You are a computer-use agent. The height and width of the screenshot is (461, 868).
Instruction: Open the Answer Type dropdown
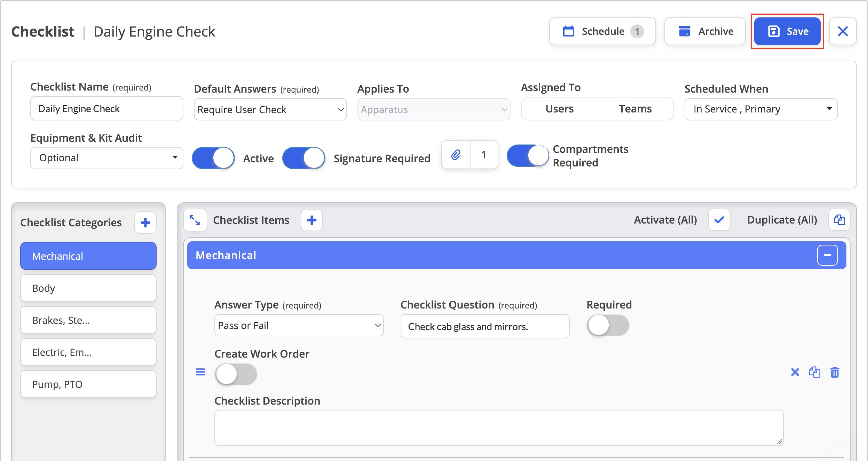[299, 325]
